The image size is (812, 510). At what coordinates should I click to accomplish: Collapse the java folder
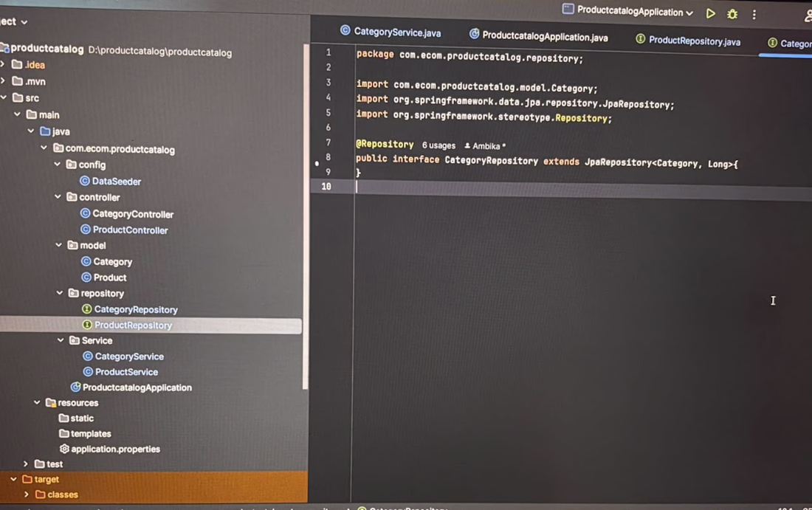tap(30, 131)
